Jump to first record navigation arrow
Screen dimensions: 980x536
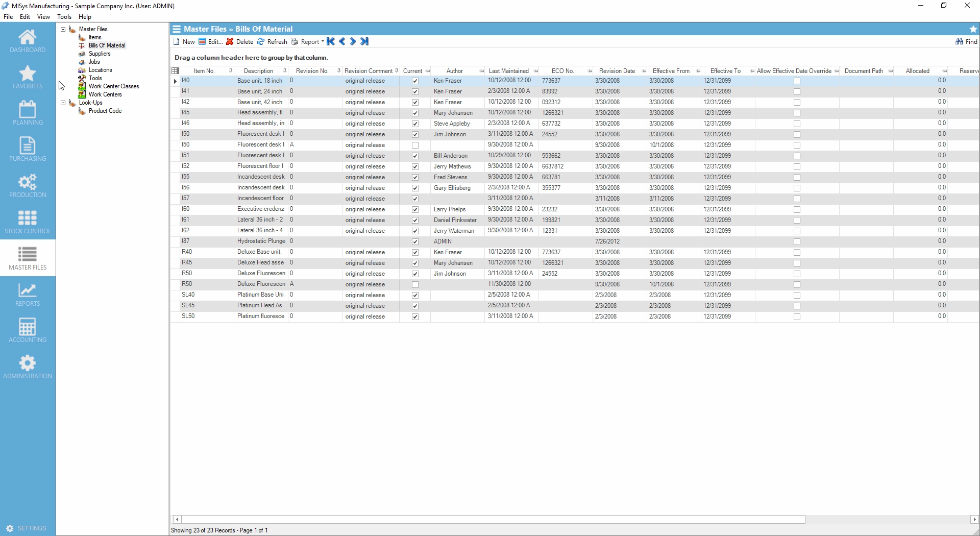click(x=331, y=42)
